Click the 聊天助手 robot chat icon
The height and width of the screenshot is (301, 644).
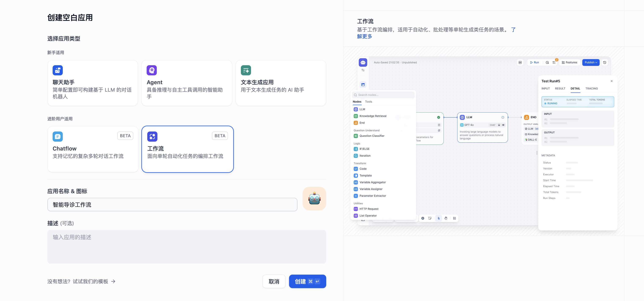coord(57,70)
